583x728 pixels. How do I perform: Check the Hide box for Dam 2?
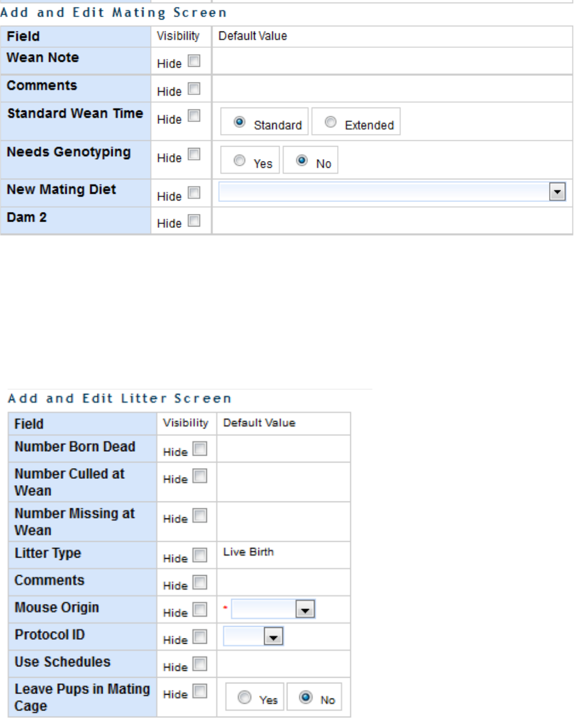coord(194,221)
